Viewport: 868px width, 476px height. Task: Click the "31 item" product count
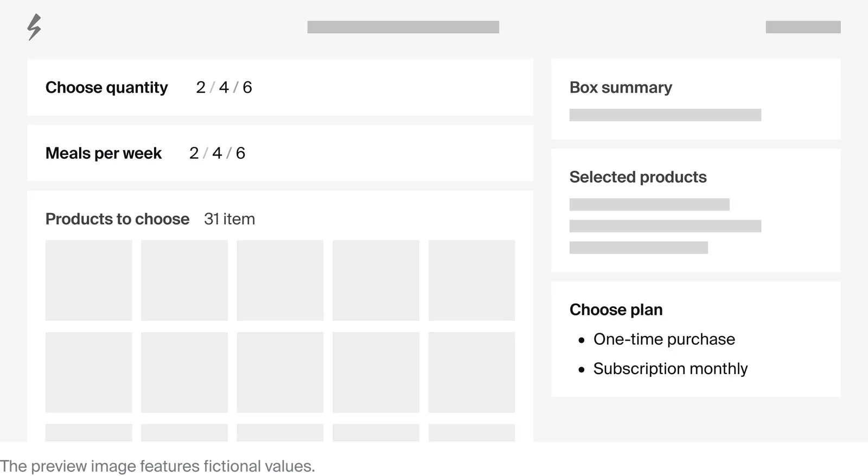click(229, 219)
